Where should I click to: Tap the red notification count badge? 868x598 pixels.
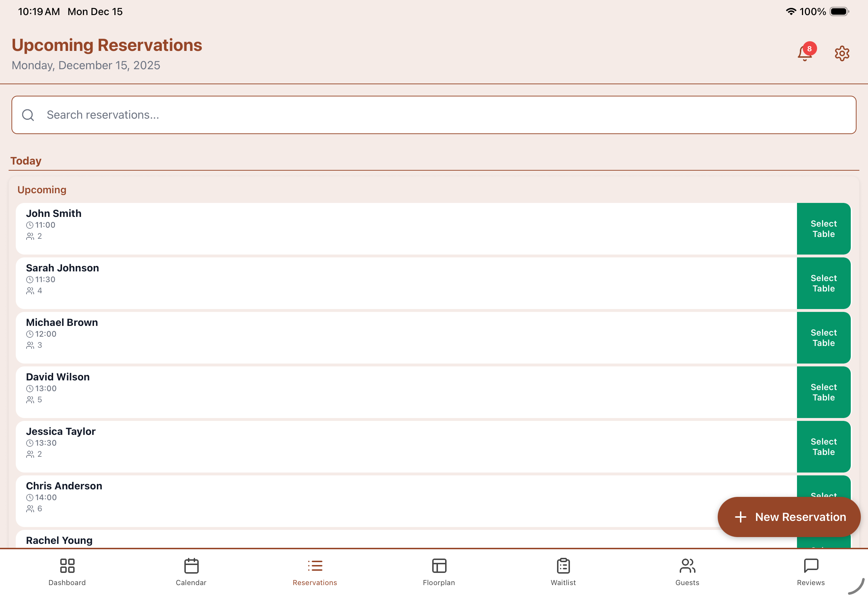pos(810,49)
